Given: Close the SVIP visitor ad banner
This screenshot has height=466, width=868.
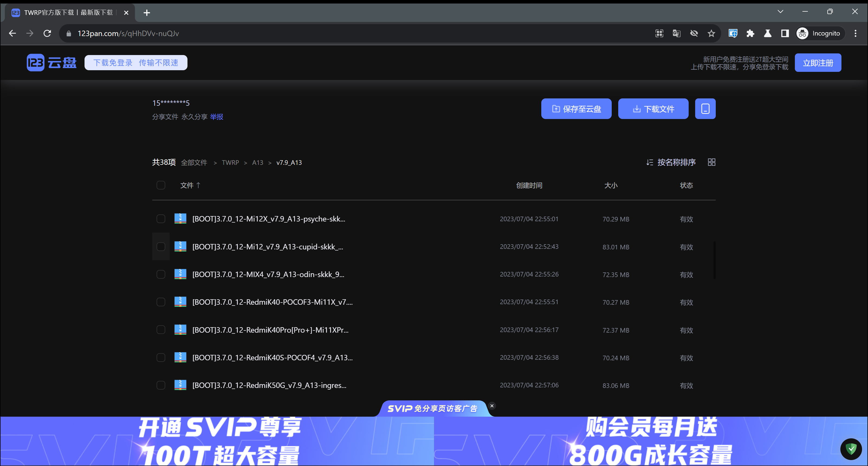Looking at the screenshot, I should pos(492,406).
